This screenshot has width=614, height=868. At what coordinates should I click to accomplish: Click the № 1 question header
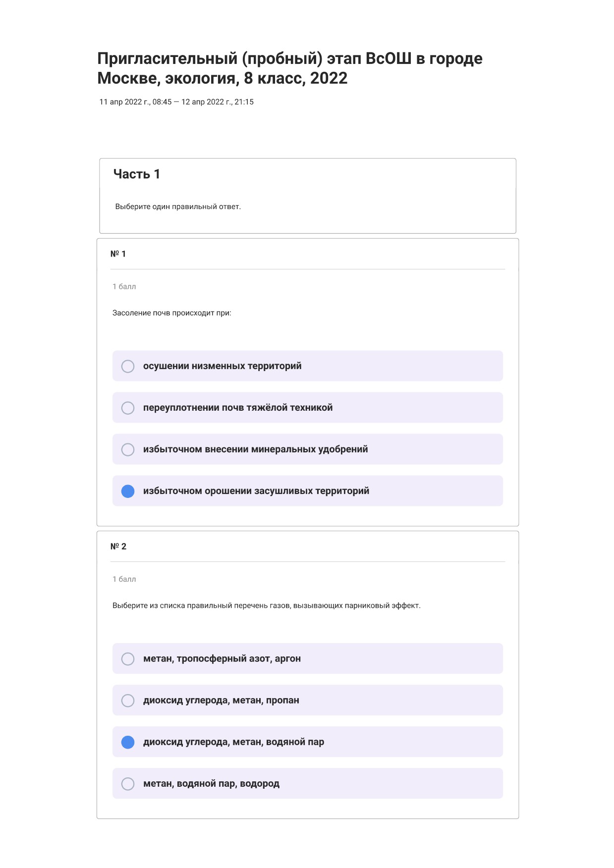tap(118, 254)
